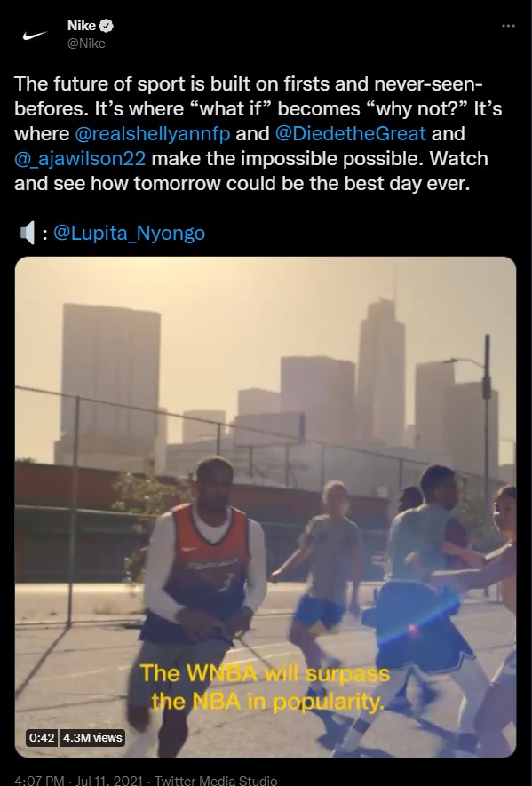Click the speaker emoji before Lupita's handle
The width and height of the screenshot is (532, 786).
pyautogui.click(x=27, y=233)
